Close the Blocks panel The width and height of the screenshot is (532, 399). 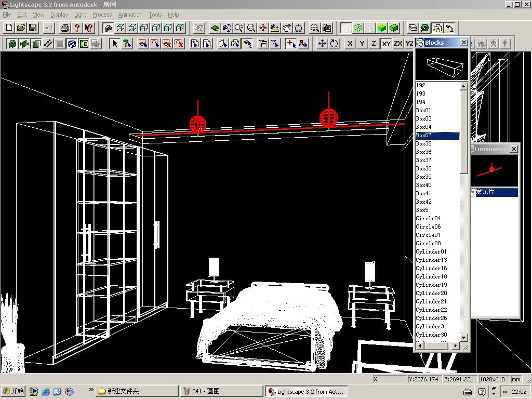pos(464,43)
